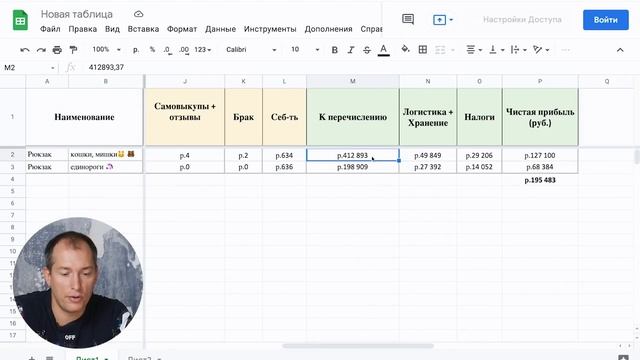Open the Вид menu
Viewport: 640px width, 360px height.
point(112,29)
